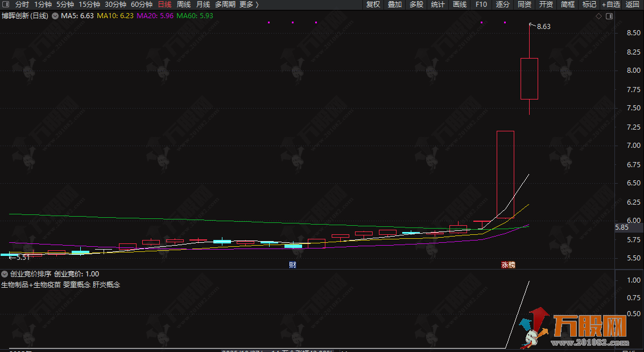Add stock to watchlist via +自选
644x352 pixels.
click(611, 4)
